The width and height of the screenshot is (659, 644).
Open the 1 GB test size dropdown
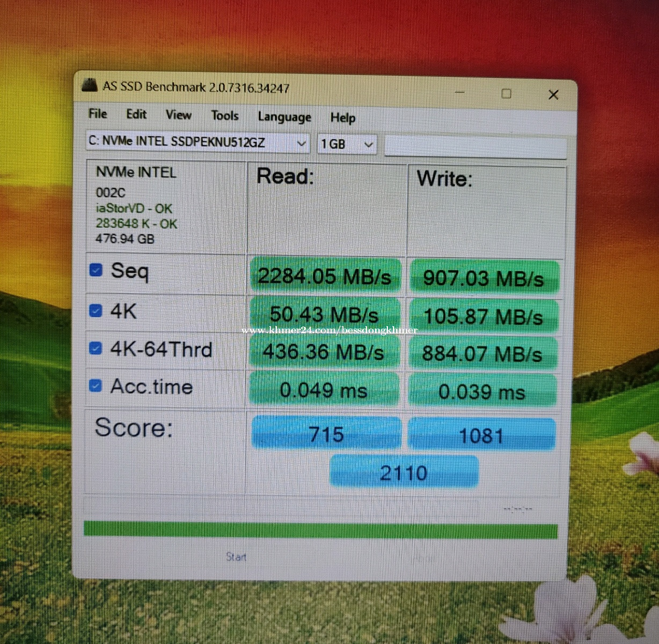click(368, 144)
